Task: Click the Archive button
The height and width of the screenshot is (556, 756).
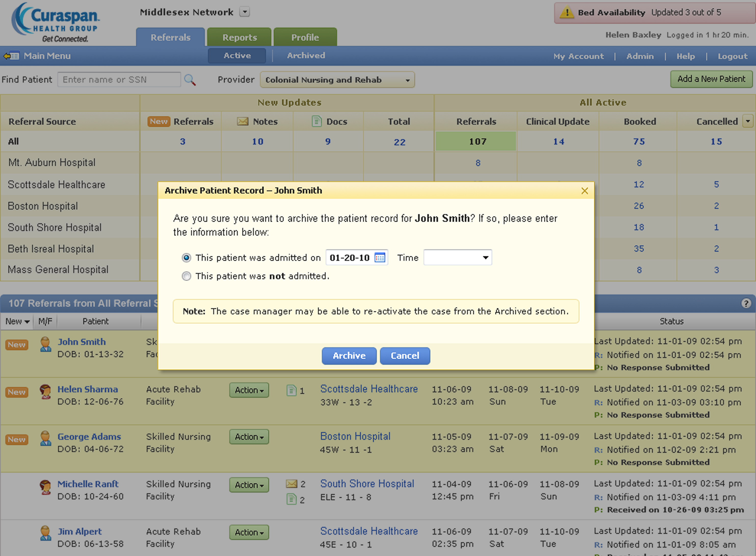Action: click(x=349, y=356)
